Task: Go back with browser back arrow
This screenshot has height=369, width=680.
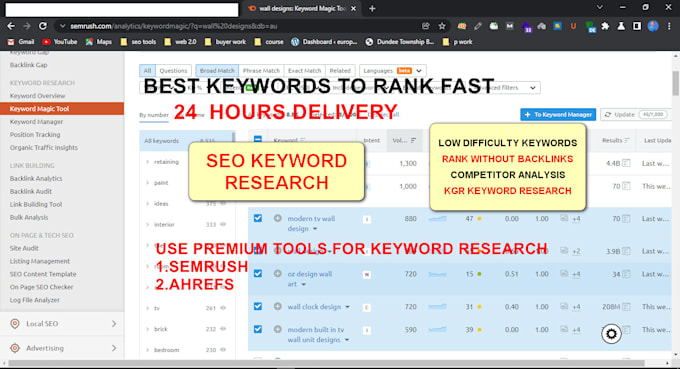Action: point(11,26)
